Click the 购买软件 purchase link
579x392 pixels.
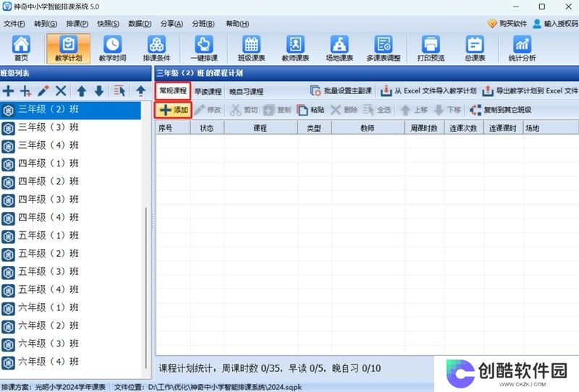507,24
